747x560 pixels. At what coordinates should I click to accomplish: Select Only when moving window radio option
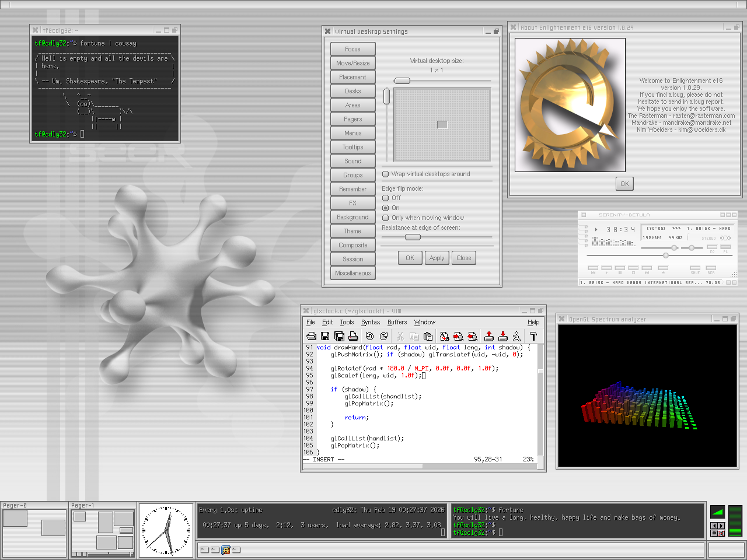(x=386, y=218)
